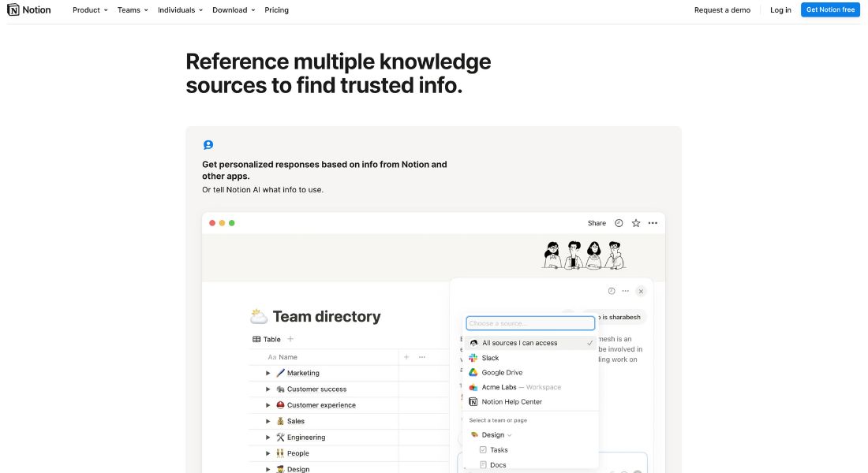The image size is (868, 473).
Task: Open the page info clock icon
Action: click(x=618, y=223)
